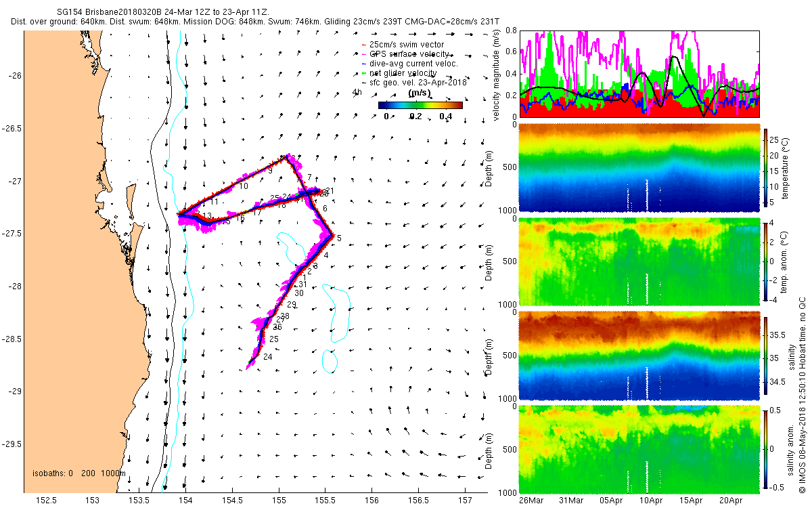Click the '154' longitude tick on map
The width and height of the screenshot is (812, 508).
(x=186, y=501)
